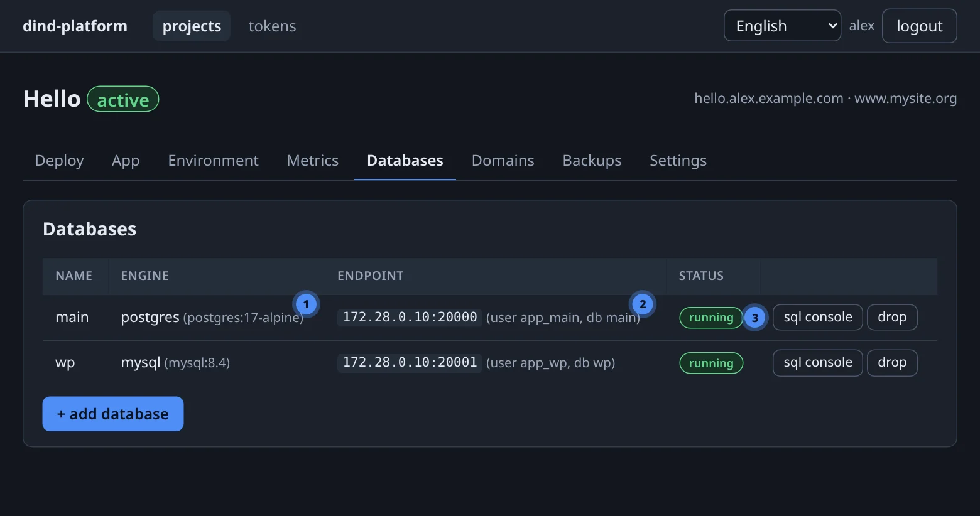Click the logout button
Viewport: 980px width, 516px height.
[919, 26]
